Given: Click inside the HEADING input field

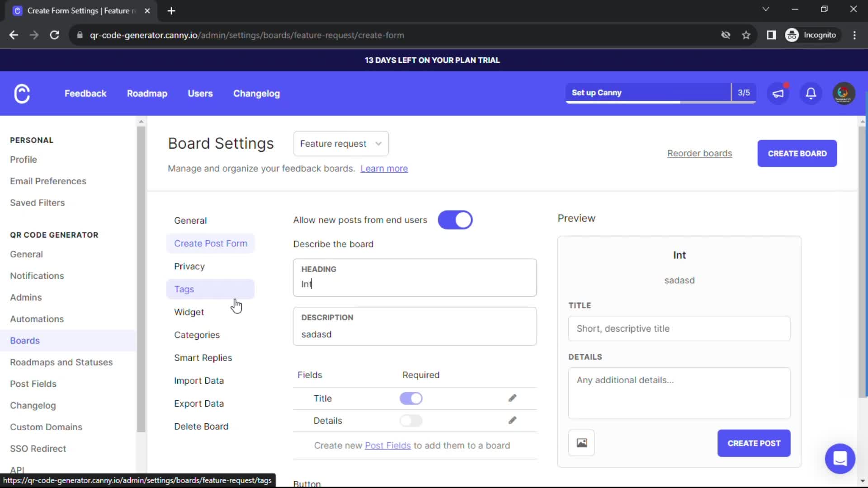Looking at the screenshot, I should (x=414, y=284).
